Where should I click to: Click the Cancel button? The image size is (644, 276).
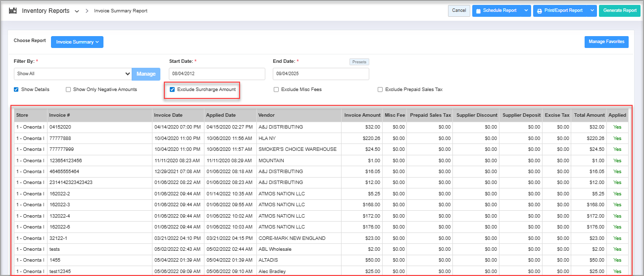click(x=459, y=10)
